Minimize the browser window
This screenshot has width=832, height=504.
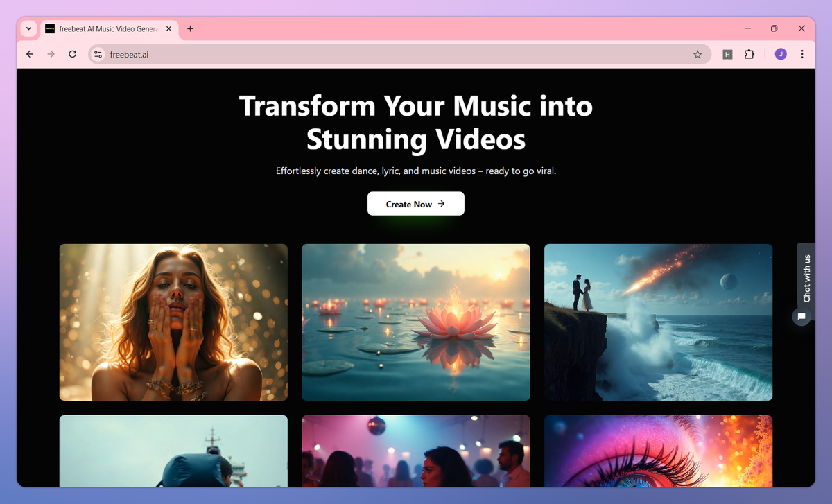coord(748,28)
